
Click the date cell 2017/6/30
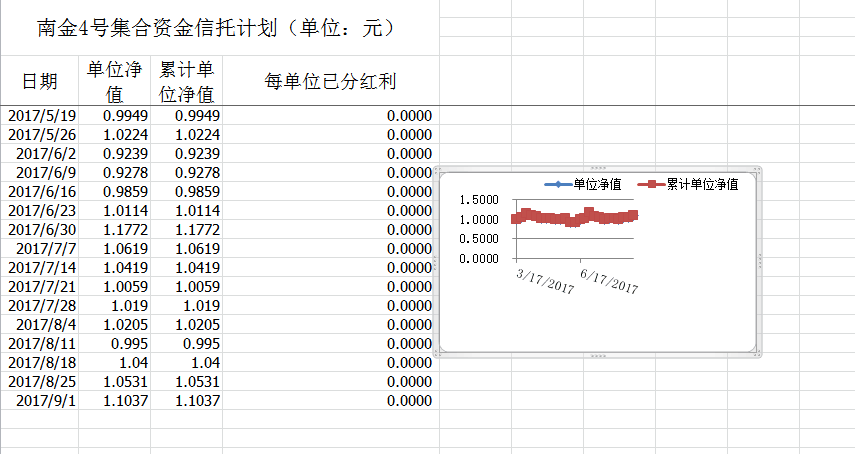(40, 230)
